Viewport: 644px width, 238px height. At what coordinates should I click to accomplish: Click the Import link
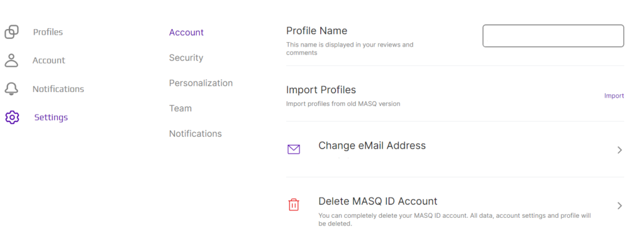click(614, 96)
